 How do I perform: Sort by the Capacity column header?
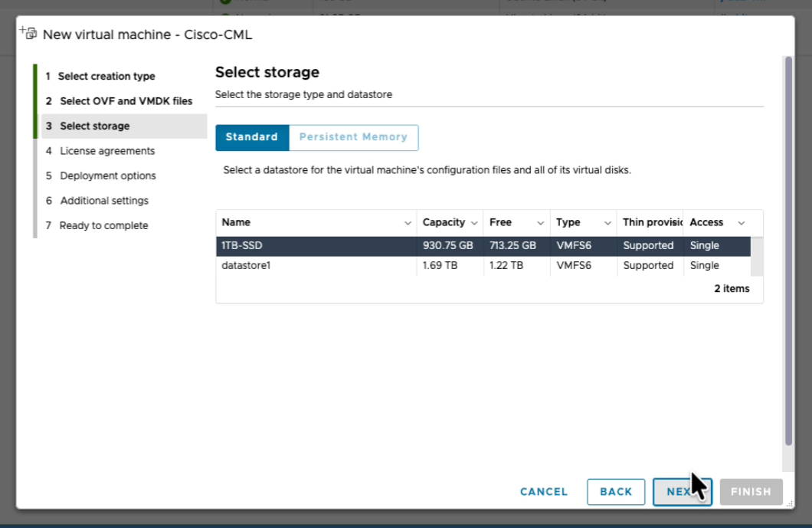coord(444,222)
